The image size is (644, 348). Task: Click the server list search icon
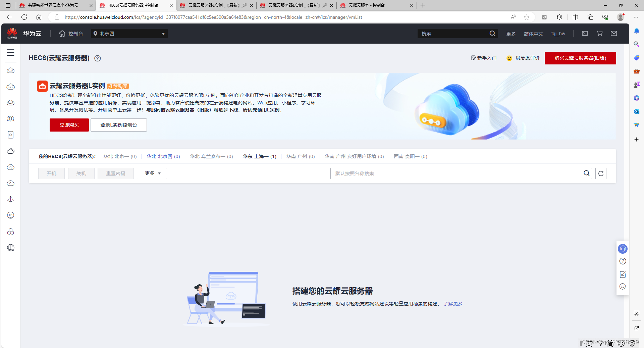coord(587,173)
